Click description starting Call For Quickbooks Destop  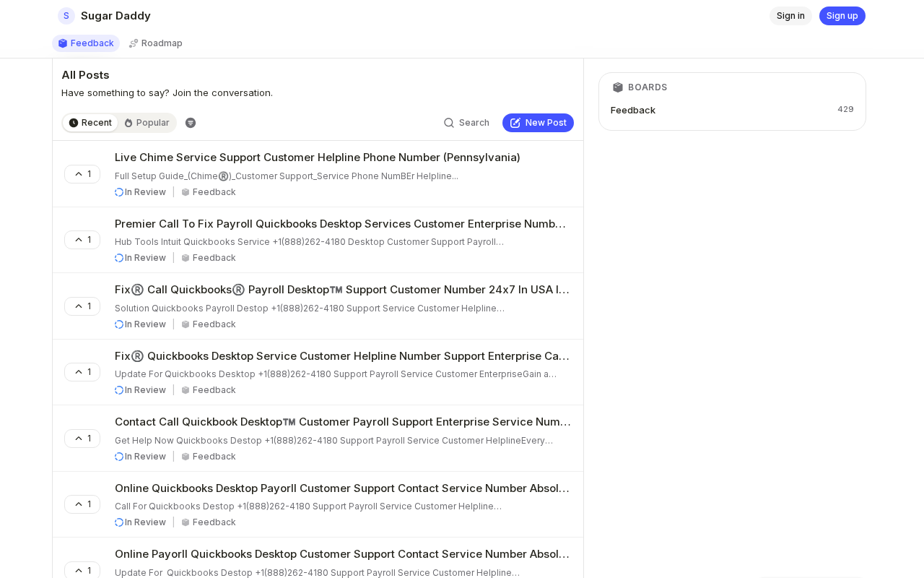coord(308,506)
